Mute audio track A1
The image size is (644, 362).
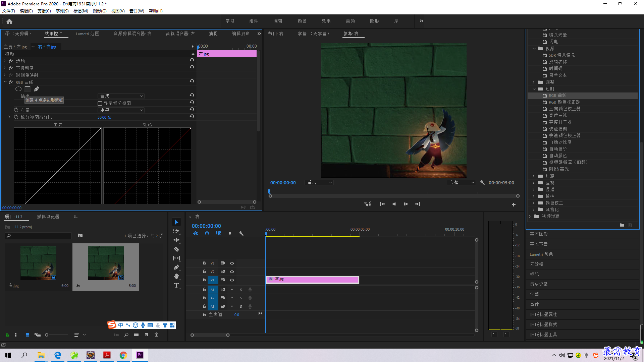232,290
